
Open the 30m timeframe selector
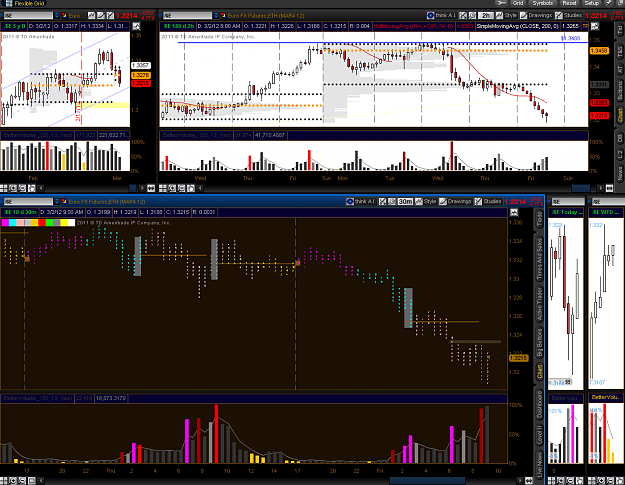point(405,202)
